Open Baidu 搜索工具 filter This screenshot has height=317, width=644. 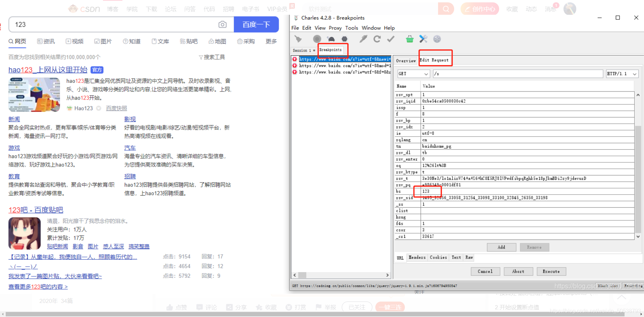(x=212, y=57)
